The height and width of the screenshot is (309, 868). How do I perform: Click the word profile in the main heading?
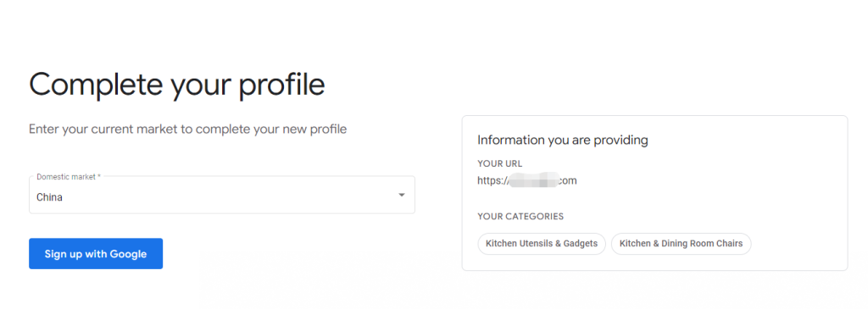[x=281, y=86]
